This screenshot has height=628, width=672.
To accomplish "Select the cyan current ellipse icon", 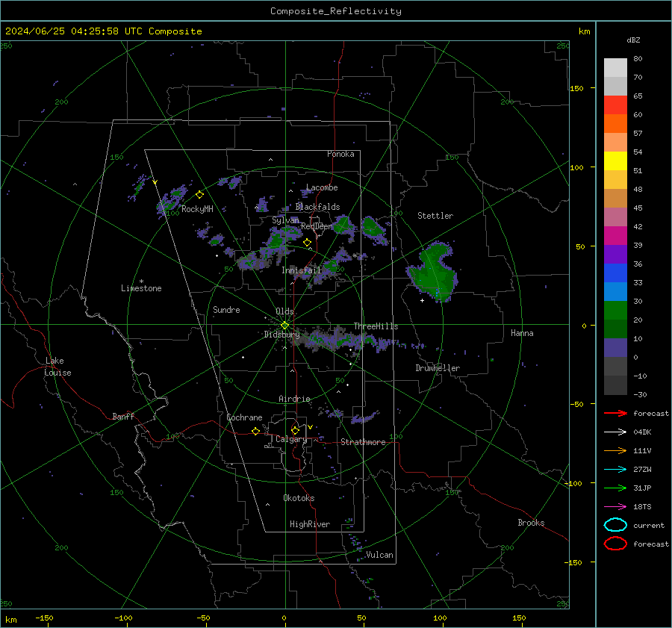I will [615, 525].
